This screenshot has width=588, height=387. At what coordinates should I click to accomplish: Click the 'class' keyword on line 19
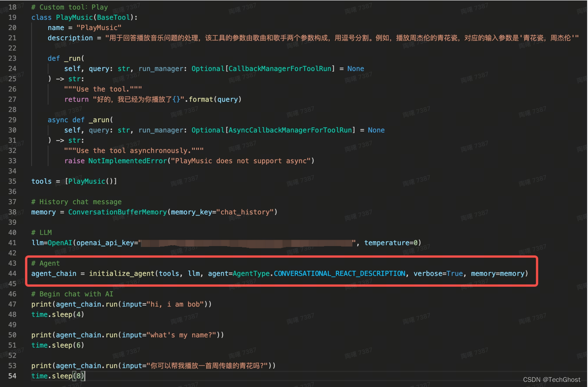[x=41, y=17]
